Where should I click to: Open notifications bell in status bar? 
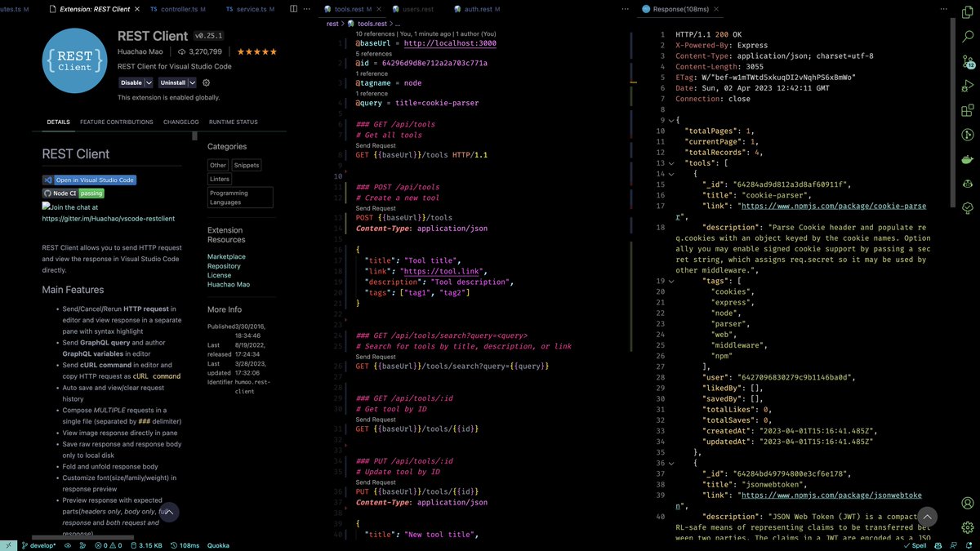click(970, 545)
